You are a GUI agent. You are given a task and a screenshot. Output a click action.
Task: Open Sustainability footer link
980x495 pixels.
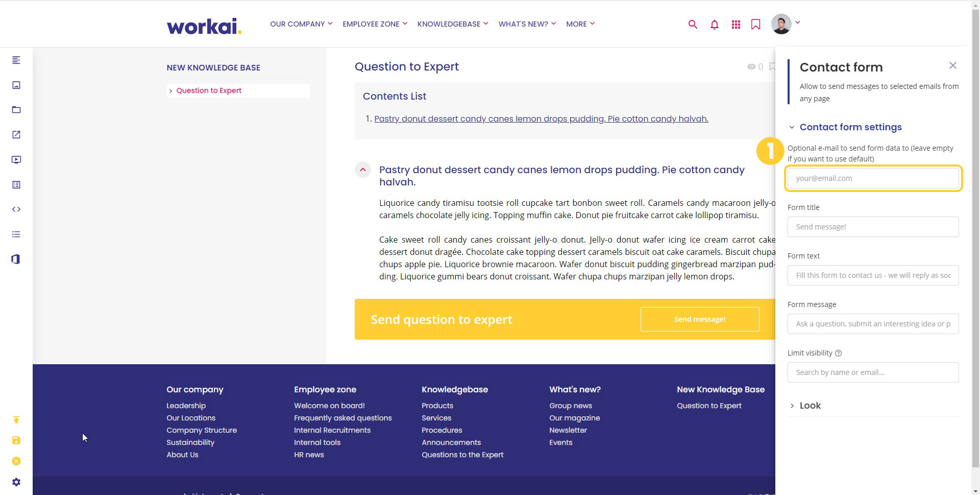190,442
